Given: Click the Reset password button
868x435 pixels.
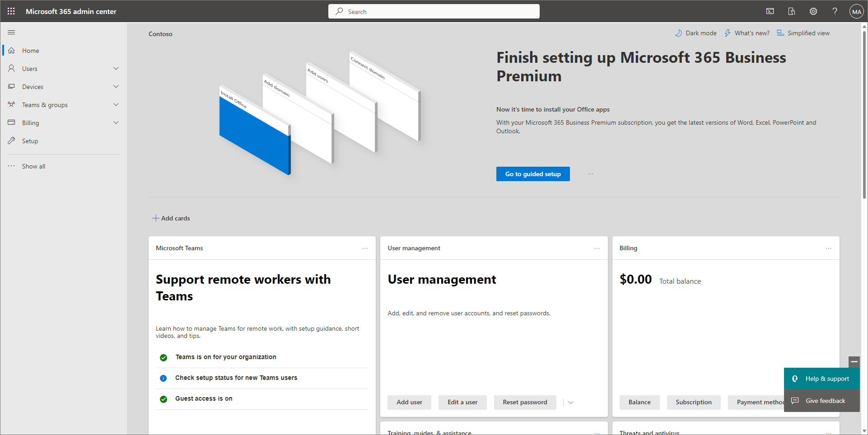Looking at the screenshot, I should tap(525, 402).
